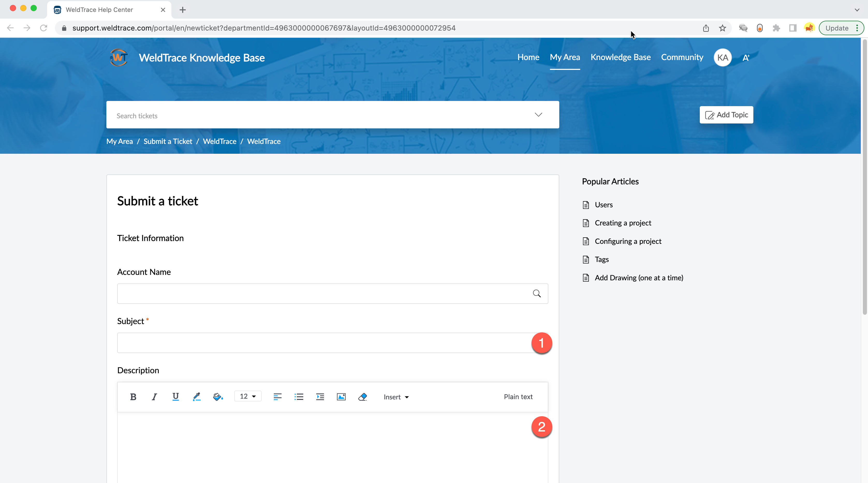Open the font color picker
This screenshot has width=868, height=483.
197,397
